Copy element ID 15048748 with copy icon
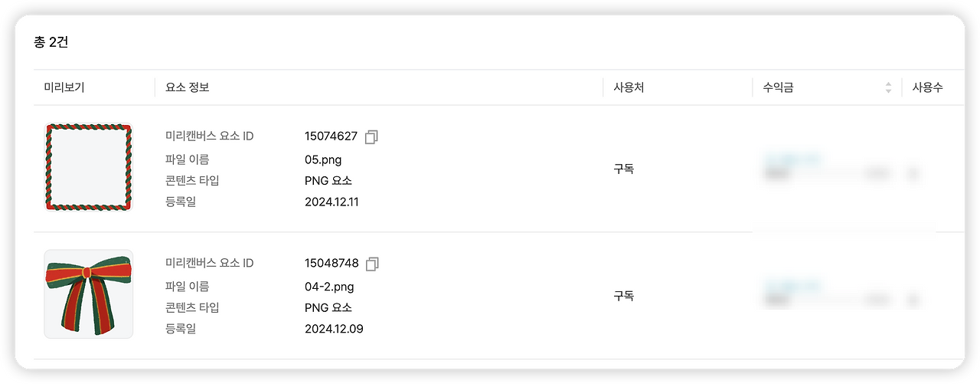The height and width of the screenshot is (384, 980). [372, 264]
